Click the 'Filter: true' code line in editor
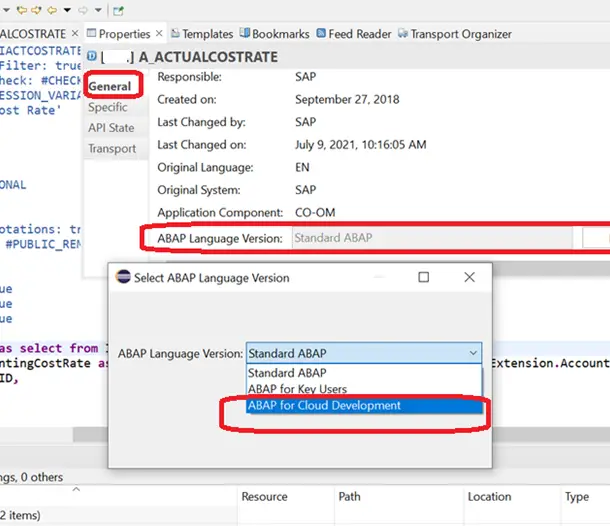 pos(40,65)
